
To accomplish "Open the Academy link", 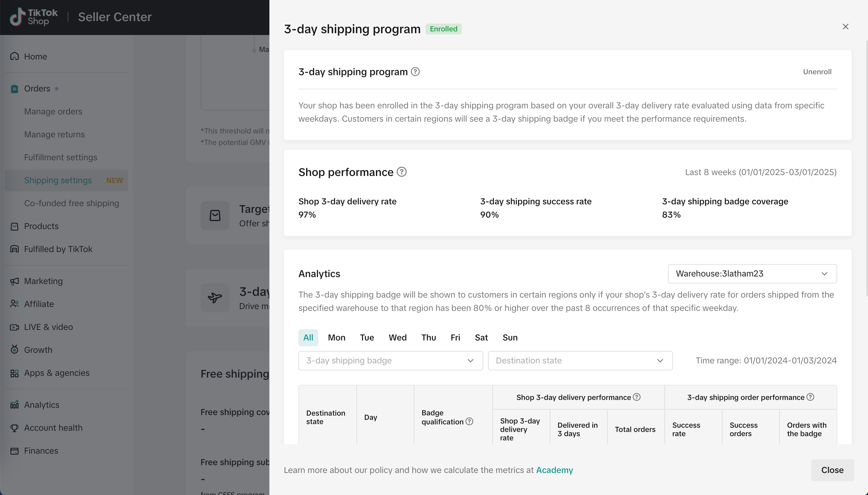I will 555,470.
